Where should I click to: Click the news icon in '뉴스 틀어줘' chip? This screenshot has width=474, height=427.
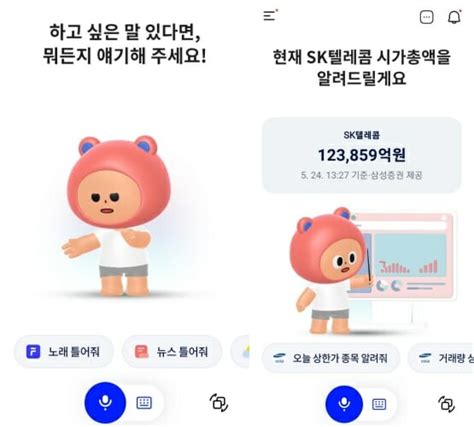(142, 352)
